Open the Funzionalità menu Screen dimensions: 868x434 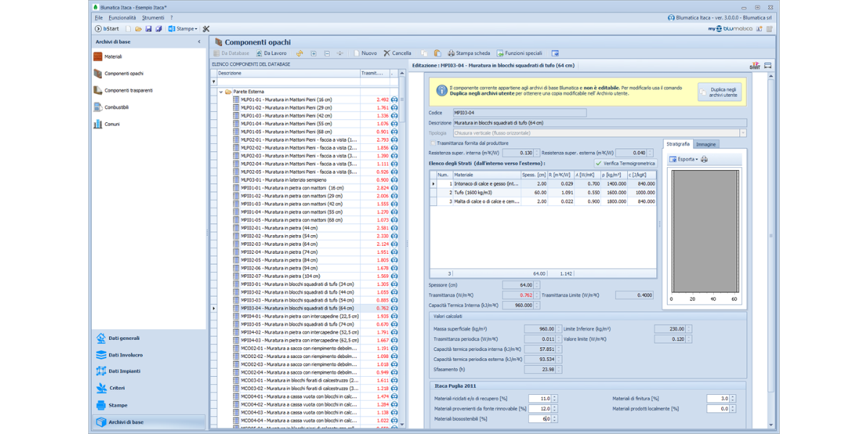pyautogui.click(x=122, y=17)
